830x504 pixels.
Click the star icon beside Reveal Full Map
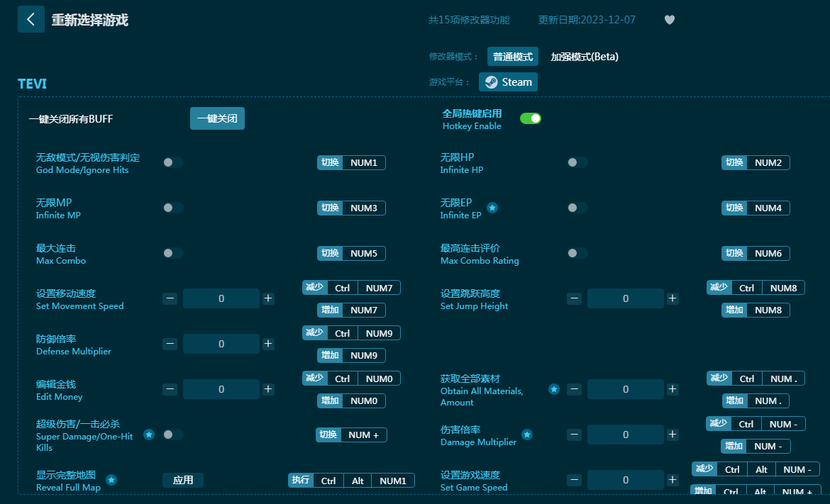[x=111, y=480]
